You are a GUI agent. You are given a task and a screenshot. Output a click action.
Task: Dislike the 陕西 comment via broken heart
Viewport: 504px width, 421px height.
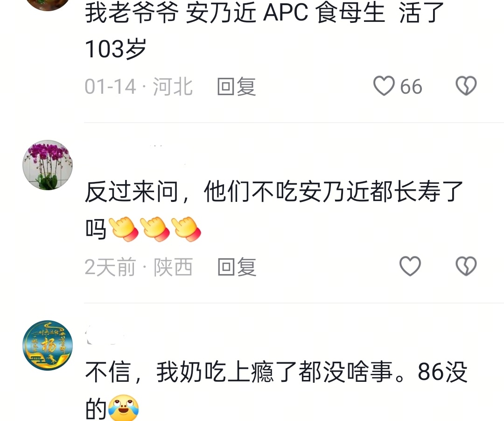pos(466,266)
